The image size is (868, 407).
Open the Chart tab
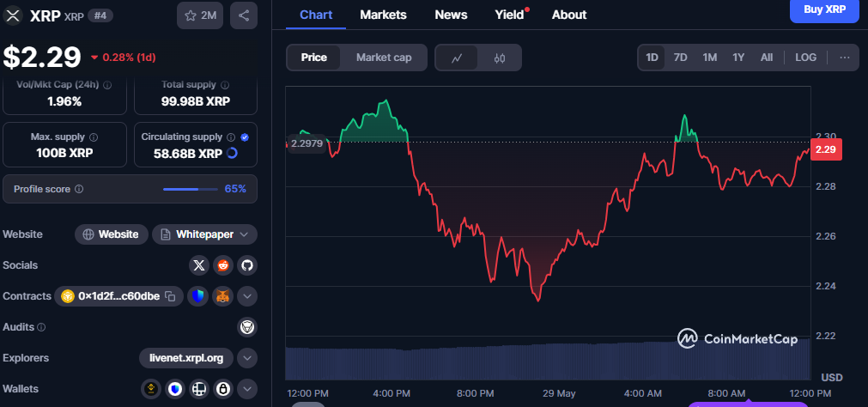tap(316, 15)
